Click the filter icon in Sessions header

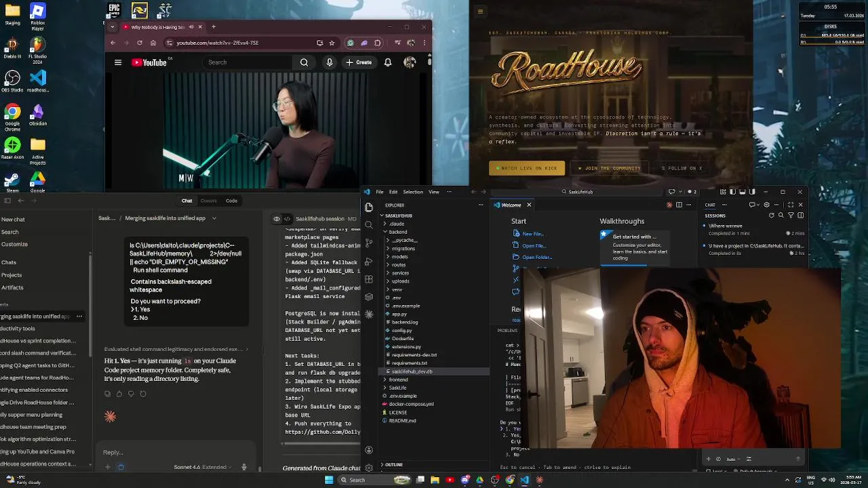791,216
